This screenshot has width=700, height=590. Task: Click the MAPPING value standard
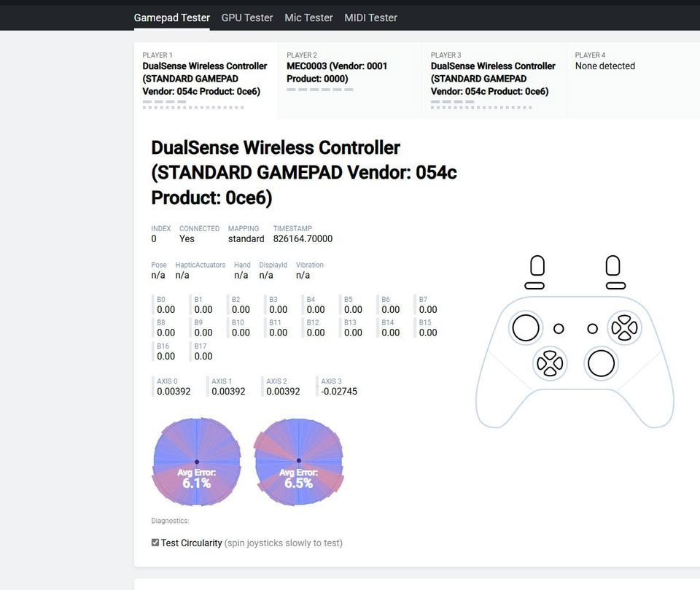(246, 239)
